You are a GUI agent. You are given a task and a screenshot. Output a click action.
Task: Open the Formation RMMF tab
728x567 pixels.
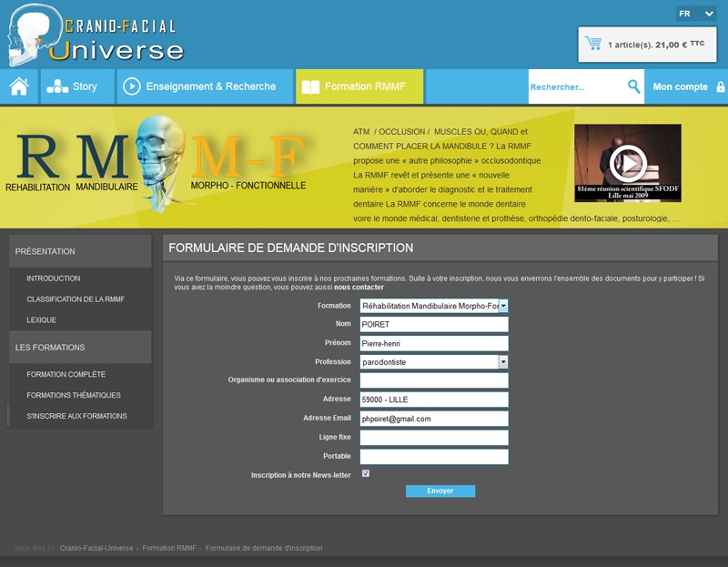pyautogui.click(x=359, y=86)
